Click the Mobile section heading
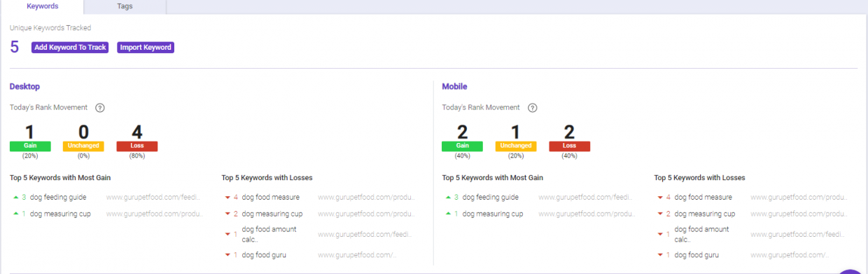868x274 pixels. (x=454, y=86)
